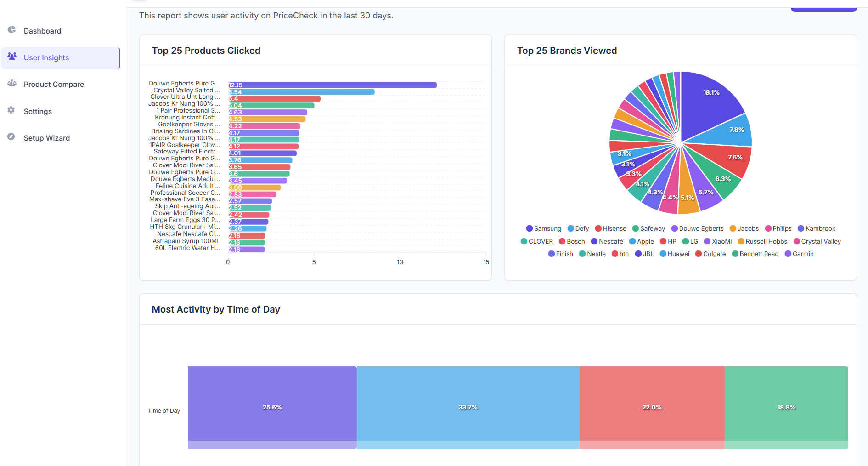The image size is (868, 466).
Task: Click the Nescafé legend color dot
Action: pos(594,241)
